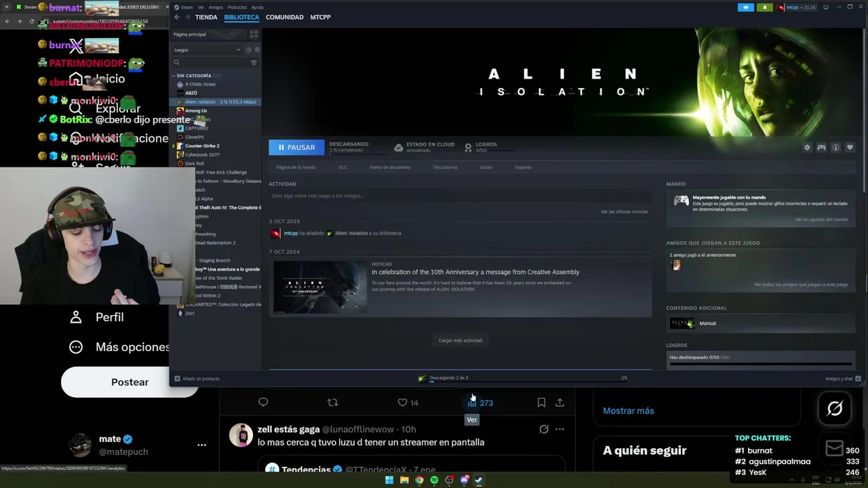The width and height of the screenshot is (868, 488).
Task: Open the Amigos menu
Action: (216, 7)
